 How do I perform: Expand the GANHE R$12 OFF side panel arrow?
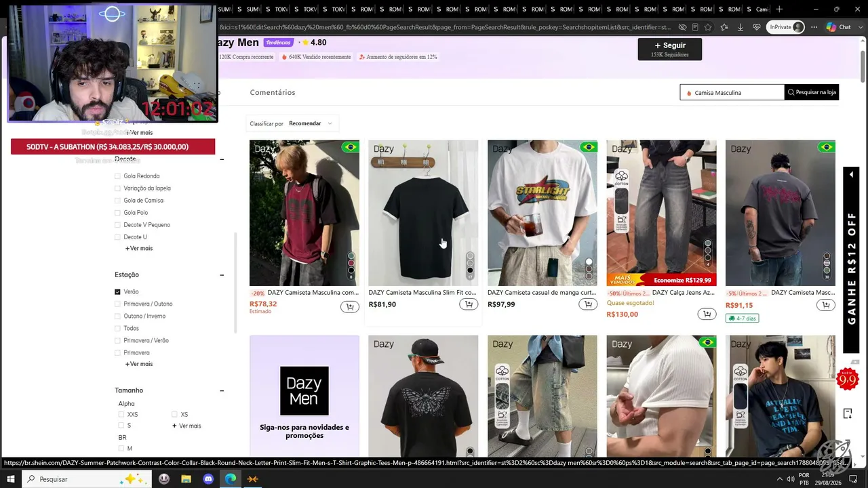point(851,175)
